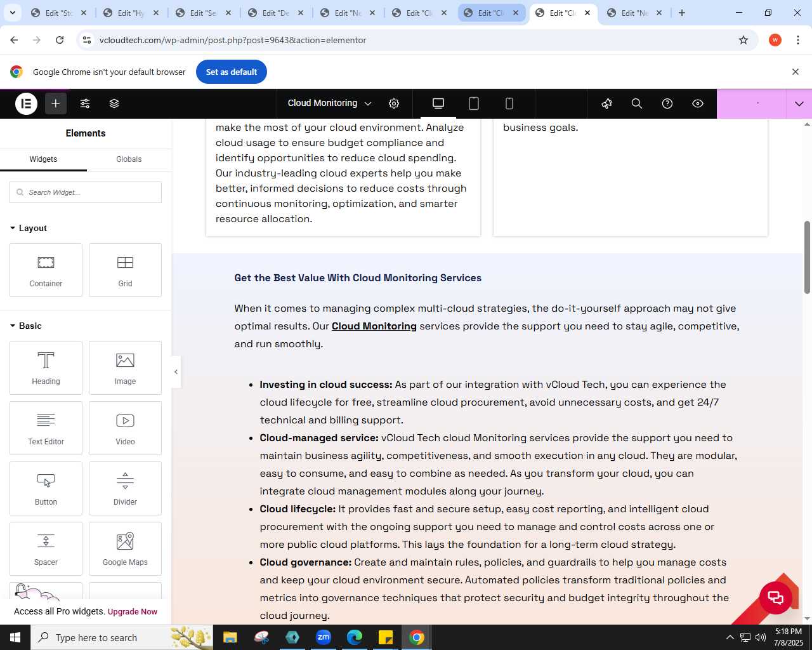Click the Cloud Monitoring hyperlink in paragraph
Viewport: 812px width, 650px height.
point(374,326)
